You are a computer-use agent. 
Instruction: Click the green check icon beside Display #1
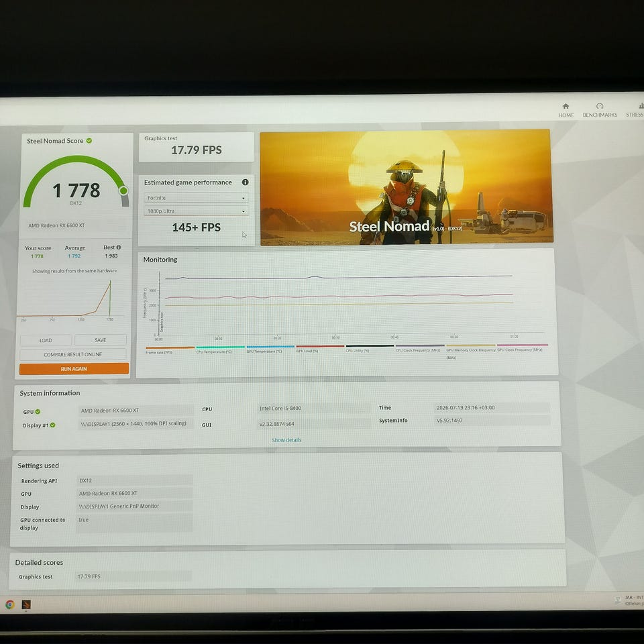[52, 425]
